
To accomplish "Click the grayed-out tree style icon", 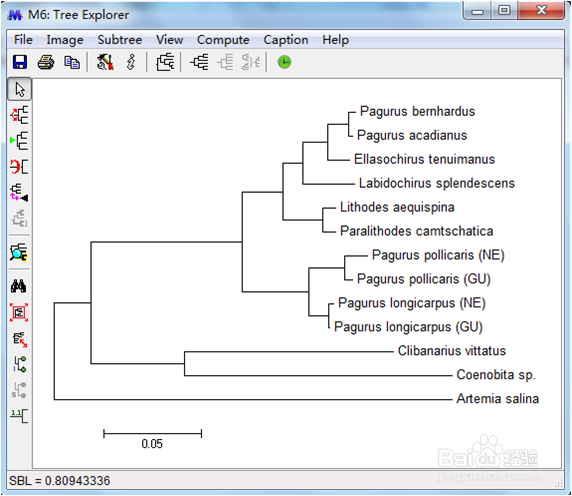I will coord(225,62).
